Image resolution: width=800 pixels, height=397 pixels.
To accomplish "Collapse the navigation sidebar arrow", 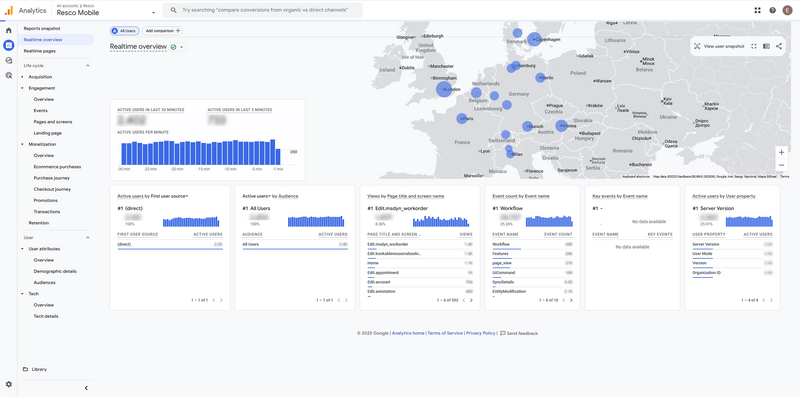I will (x=86, y=388).
